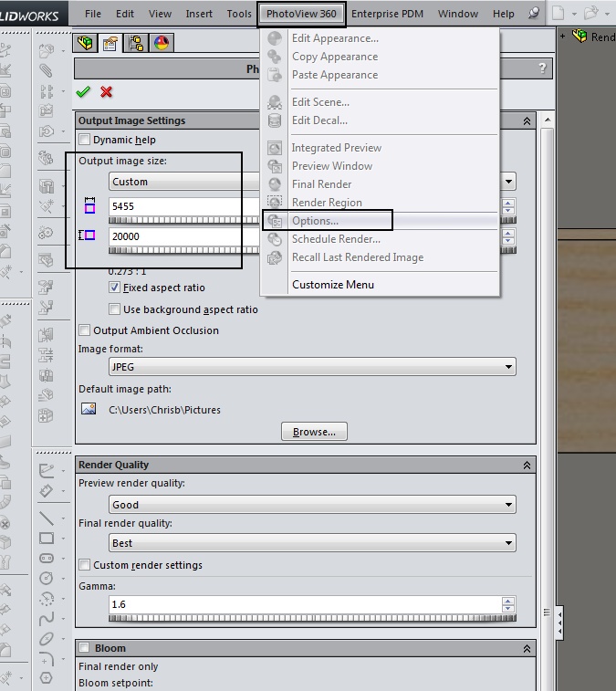
Task: Select the Straight Slot sketch tool
Action: (x=47, y=558)
